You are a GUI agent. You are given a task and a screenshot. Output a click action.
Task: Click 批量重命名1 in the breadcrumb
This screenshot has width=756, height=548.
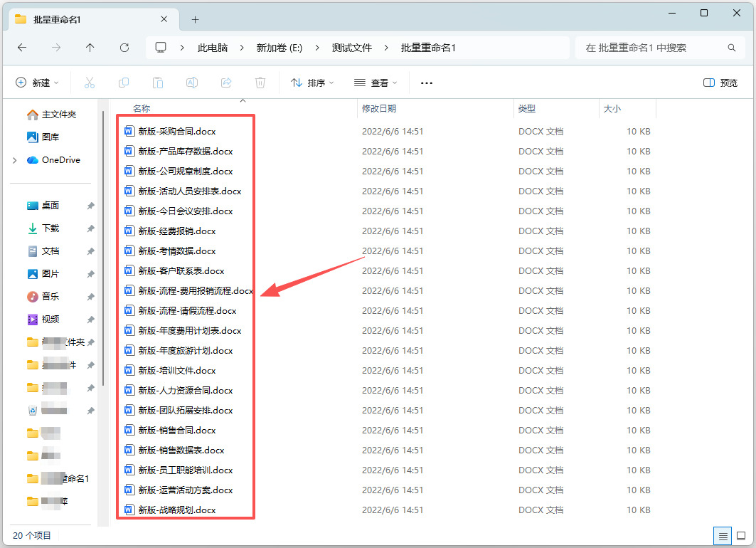click(428, 48)
